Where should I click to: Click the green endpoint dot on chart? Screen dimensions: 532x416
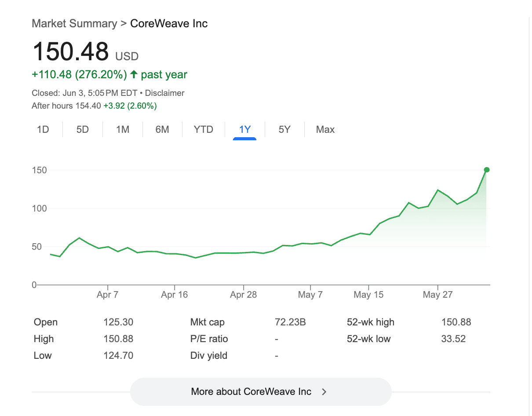(487, 170)
